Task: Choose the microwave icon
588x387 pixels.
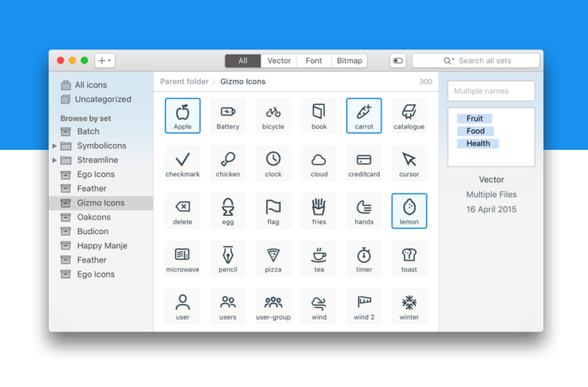Action: pyautogui.click(x=182, y=258)
